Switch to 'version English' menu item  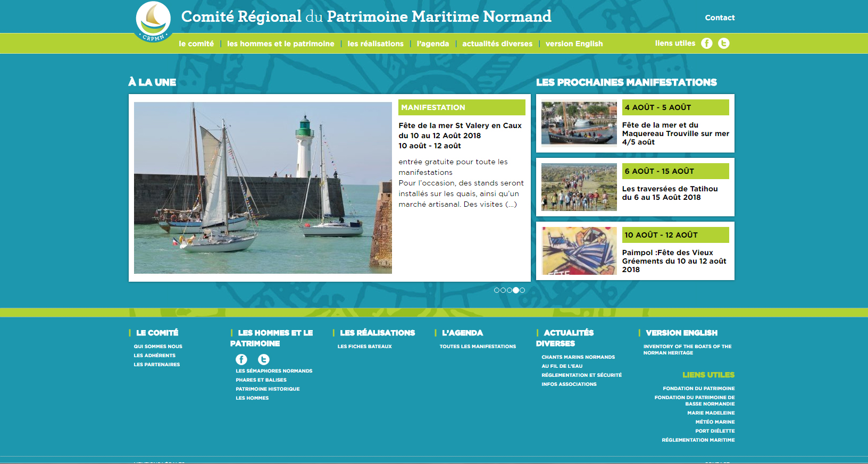coord(574,44)
